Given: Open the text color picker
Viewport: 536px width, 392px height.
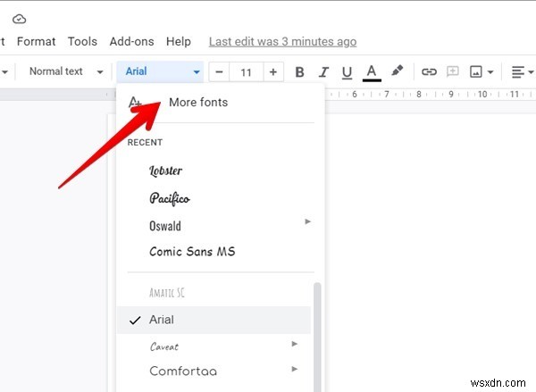Looking at the screenshot, I should coord(372,73).
